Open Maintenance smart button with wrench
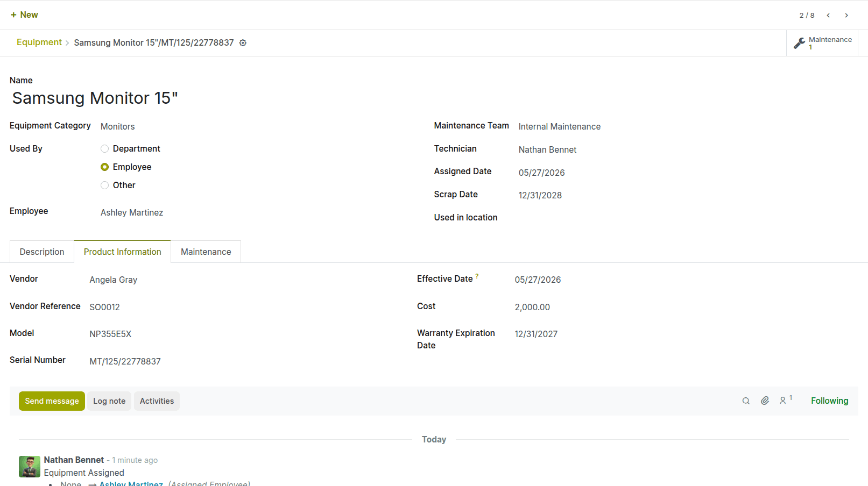This screenshot has width=868, height=486. [x=822, y=43]
